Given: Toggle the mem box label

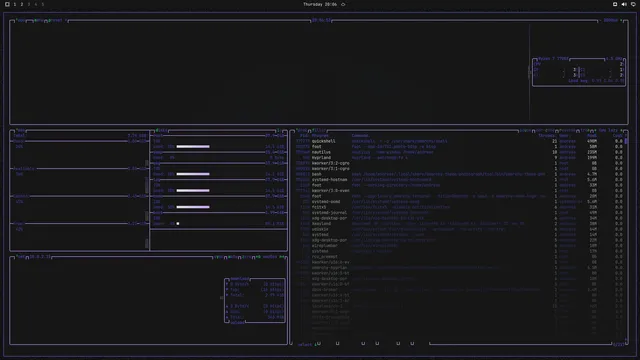Looking at the screenshot, I should click(20, 131).
